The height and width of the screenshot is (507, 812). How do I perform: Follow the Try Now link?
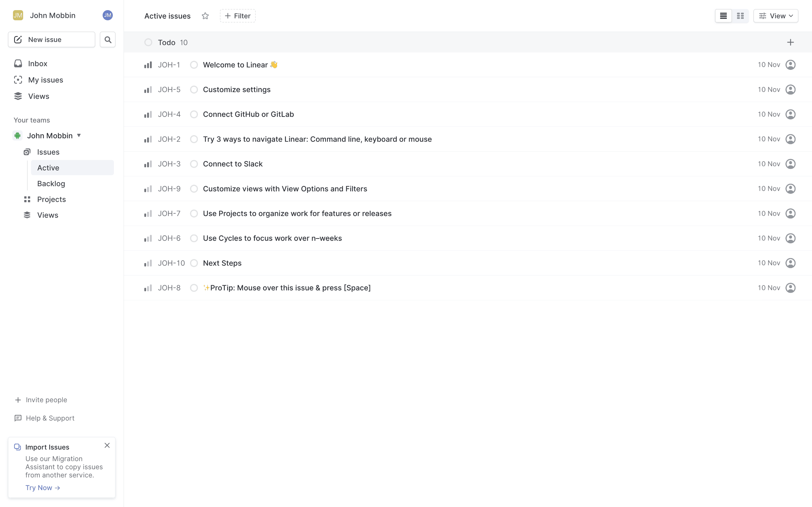point(43,488)
